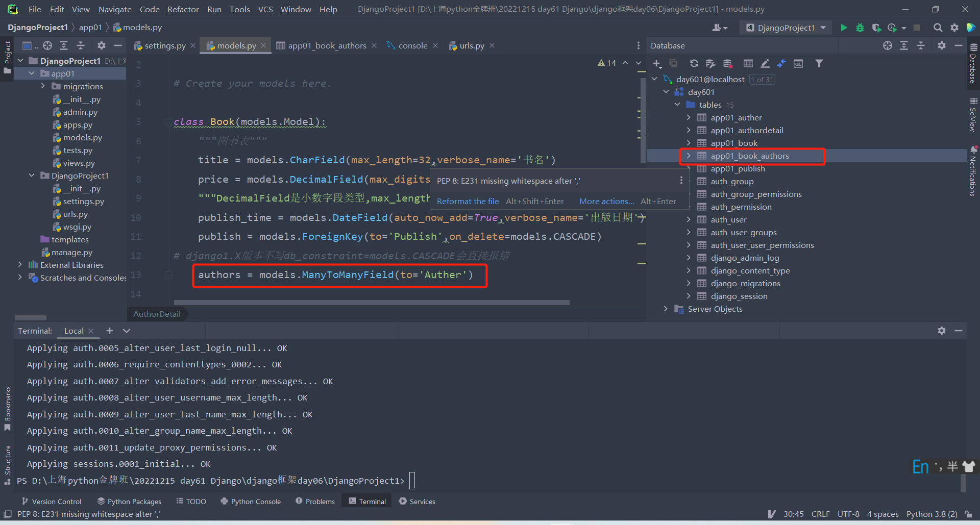
Task: Start debugging with the bug icon
Action: point(860,28)
